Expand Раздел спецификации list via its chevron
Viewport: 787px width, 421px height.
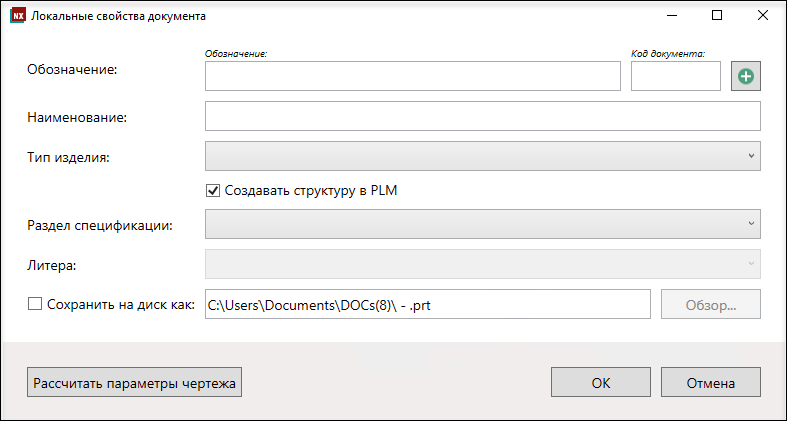751,224
